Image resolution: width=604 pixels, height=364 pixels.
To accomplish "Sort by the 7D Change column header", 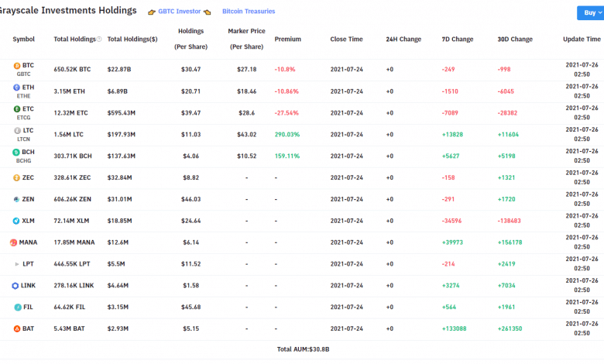I will click(457, 39).
